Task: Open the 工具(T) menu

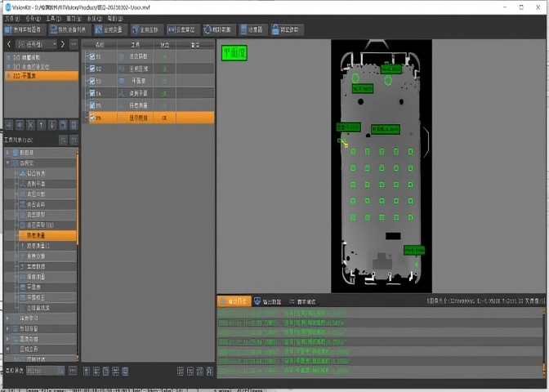Action: (51, 17)
